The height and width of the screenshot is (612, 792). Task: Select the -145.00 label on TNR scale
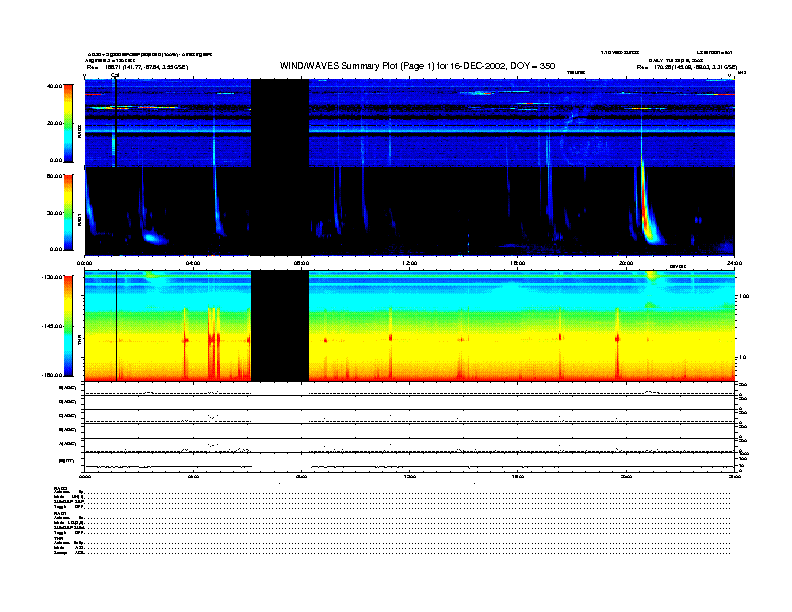[52, 326]
